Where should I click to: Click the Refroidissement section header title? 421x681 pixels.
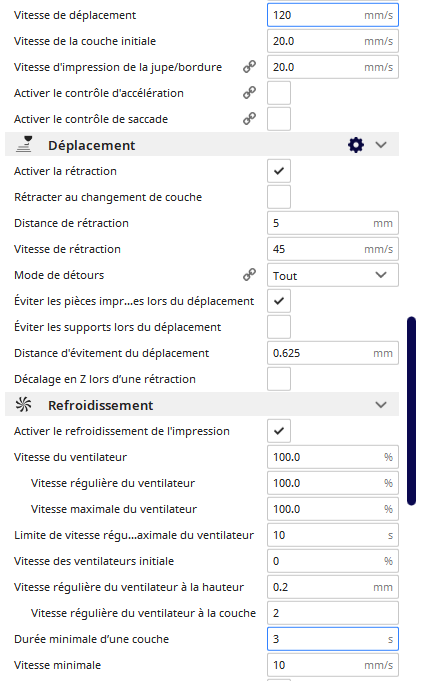pos(100,405)
